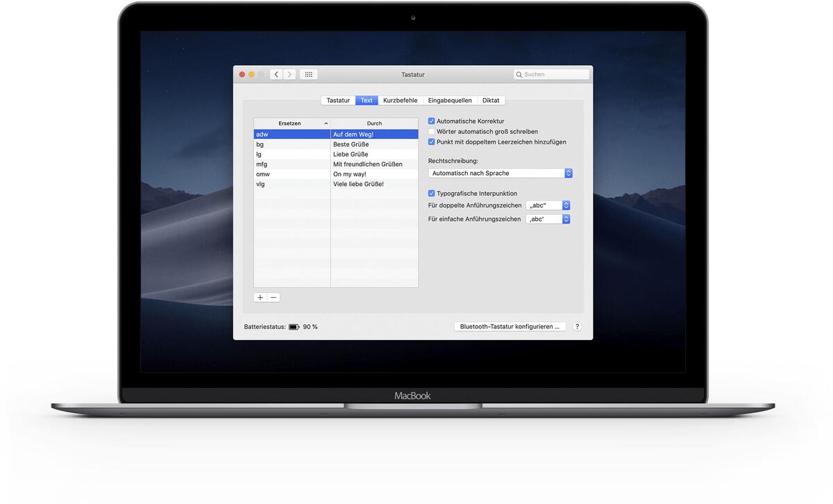Click the remove (−) button below the replacements list
Image resolution: width=833 pixels, height=504 pixels.
(272, 296)
